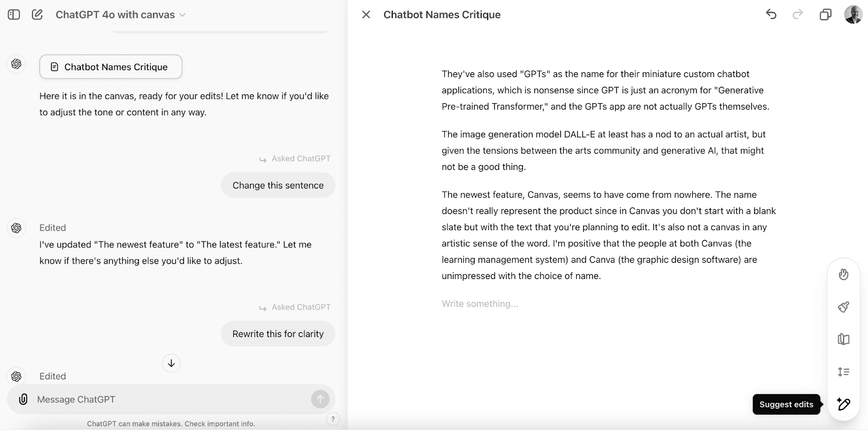Open the ChatGPT 4o model dropdown
The width and height of the screenshot is (868, 430).
[120, 15]
